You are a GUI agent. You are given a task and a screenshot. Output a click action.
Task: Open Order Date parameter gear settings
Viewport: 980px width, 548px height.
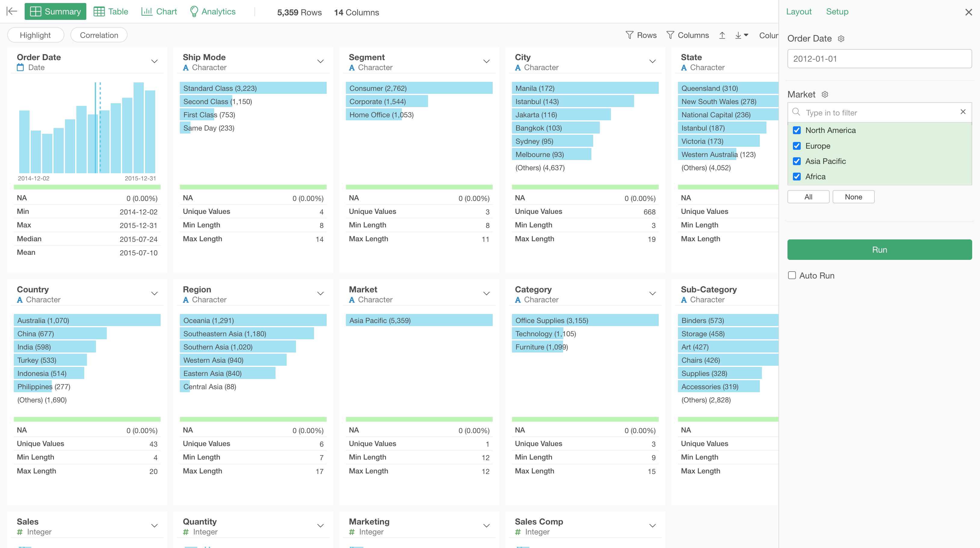[841, 39]
